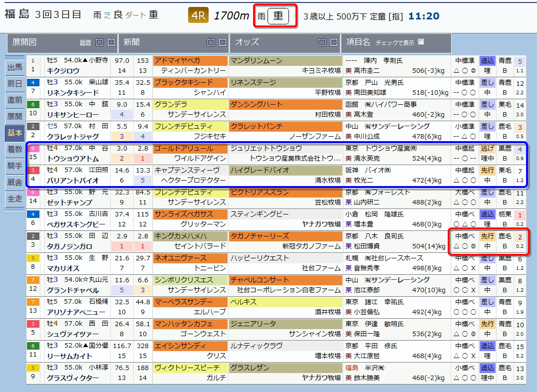The image size is (537, 392).
Task: Click trainer name 池江泰郎
Action: [x=367, y=290]
